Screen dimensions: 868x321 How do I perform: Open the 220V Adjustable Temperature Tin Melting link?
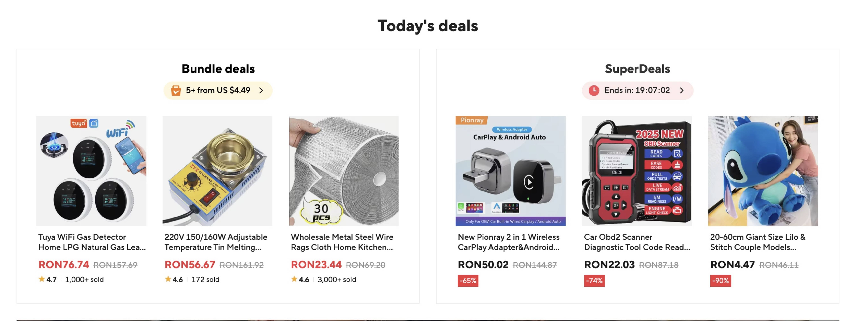(216, 242)
